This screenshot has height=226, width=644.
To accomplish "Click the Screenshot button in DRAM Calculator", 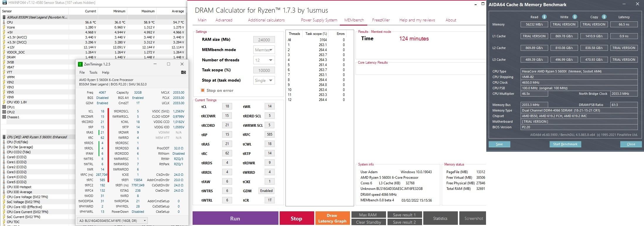I will coord(473,218).
